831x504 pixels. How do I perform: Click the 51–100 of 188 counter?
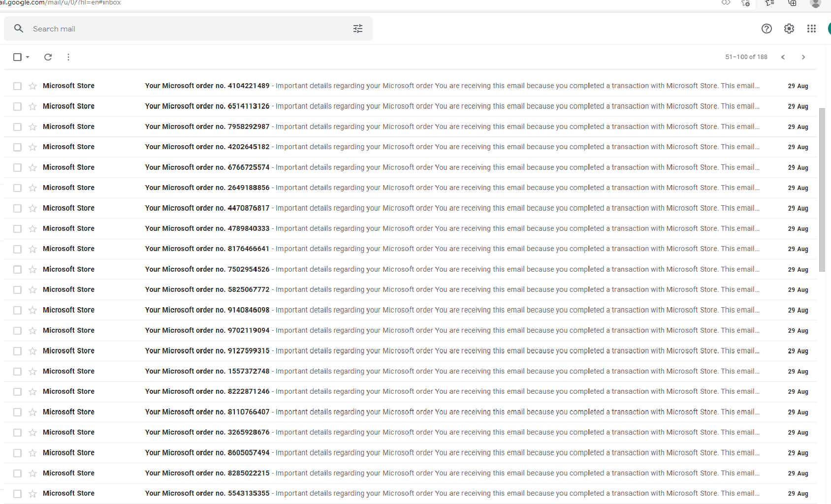[x=746, y=57]
